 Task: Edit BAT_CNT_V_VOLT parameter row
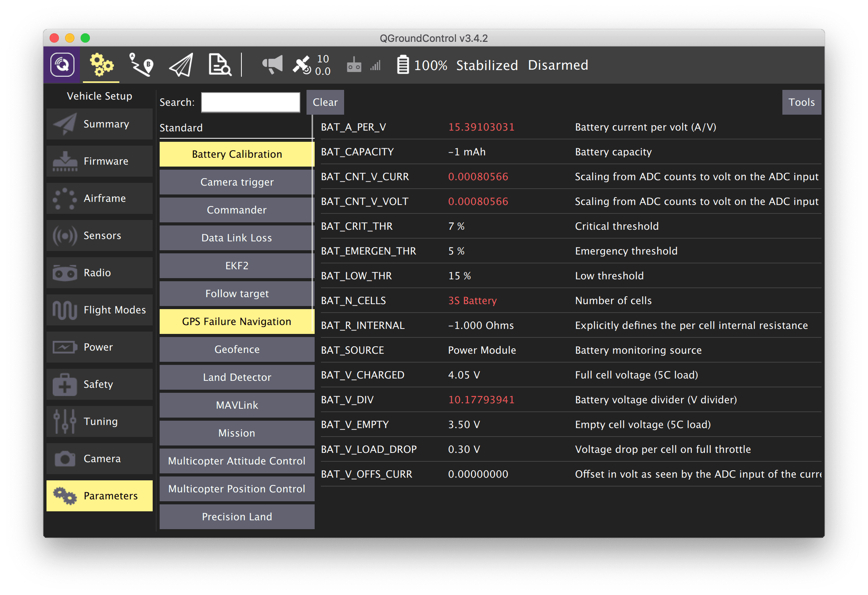pyautogui.click(x=571, y=201)
